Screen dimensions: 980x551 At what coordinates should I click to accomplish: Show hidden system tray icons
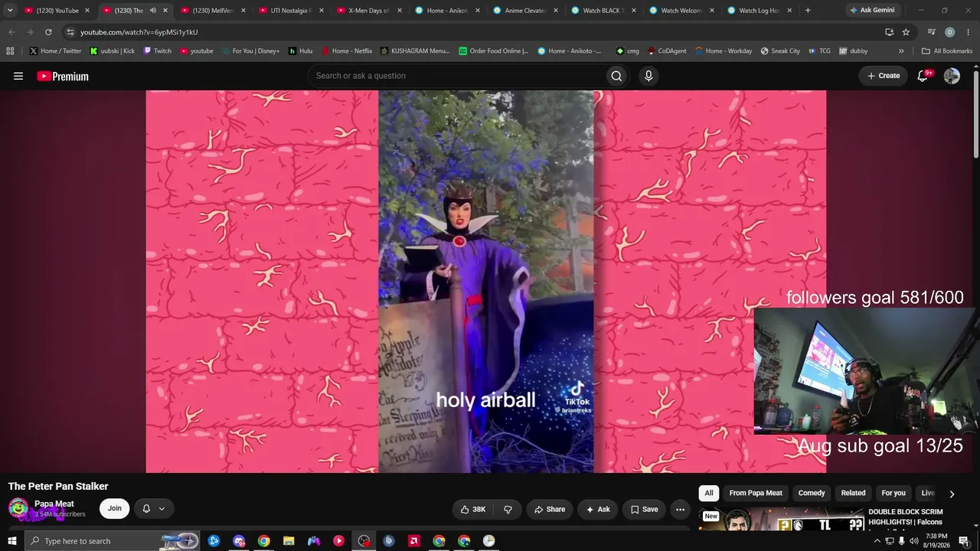pos(877,541)
